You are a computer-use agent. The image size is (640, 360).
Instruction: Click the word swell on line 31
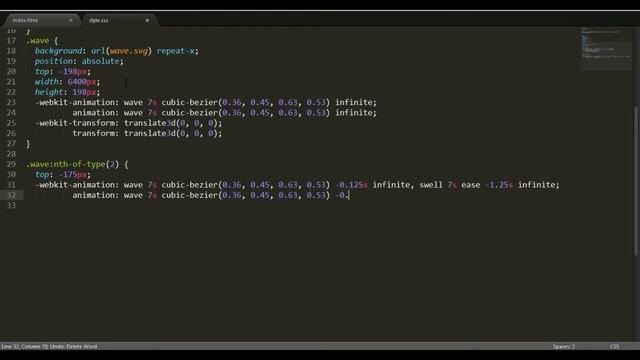(431, 185)
